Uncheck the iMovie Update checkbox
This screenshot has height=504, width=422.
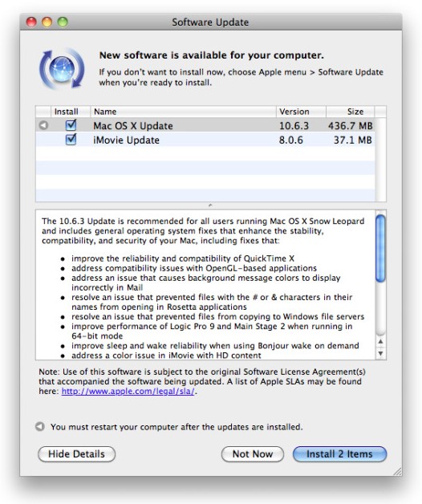pos(71,139)
